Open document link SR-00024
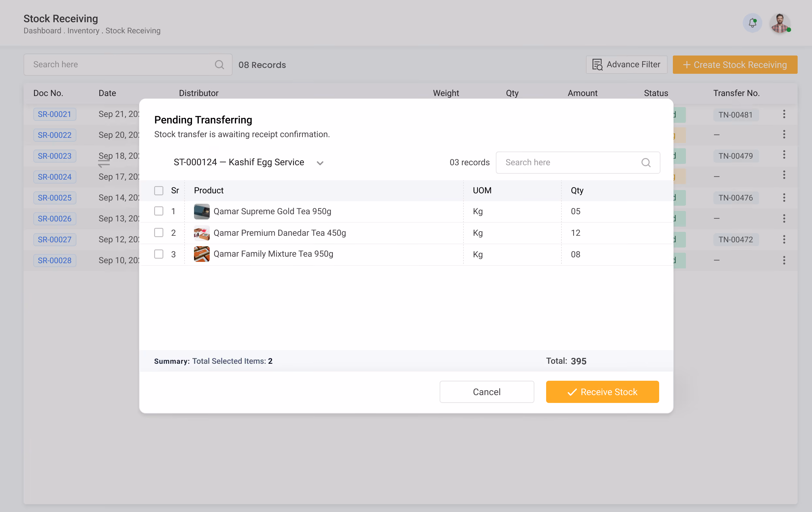Screen dimensions: 812x512 click(x=55, y=177)
